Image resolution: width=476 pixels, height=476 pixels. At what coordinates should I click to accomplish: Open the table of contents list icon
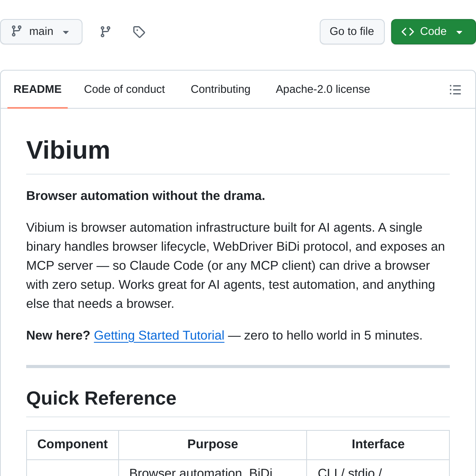click(x=455, y=90)
